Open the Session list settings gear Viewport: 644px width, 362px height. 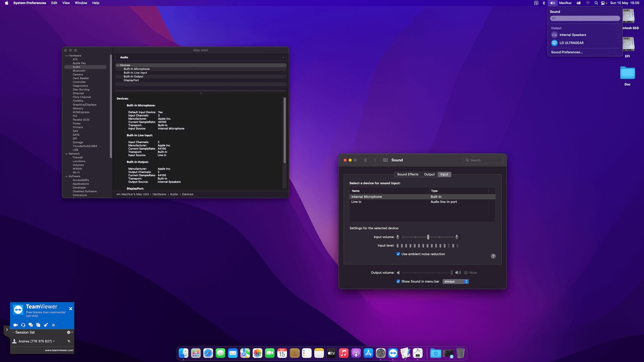click(68, 332)
